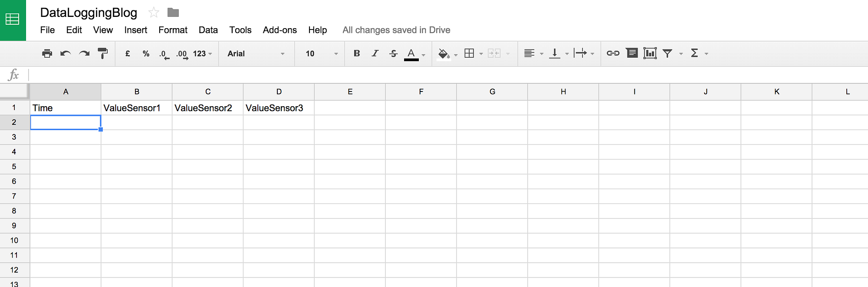Image resolution: width=868 pixels, height=287 pixels.
Task: Toggle bold formatting
Action: [x=357, y=53]
